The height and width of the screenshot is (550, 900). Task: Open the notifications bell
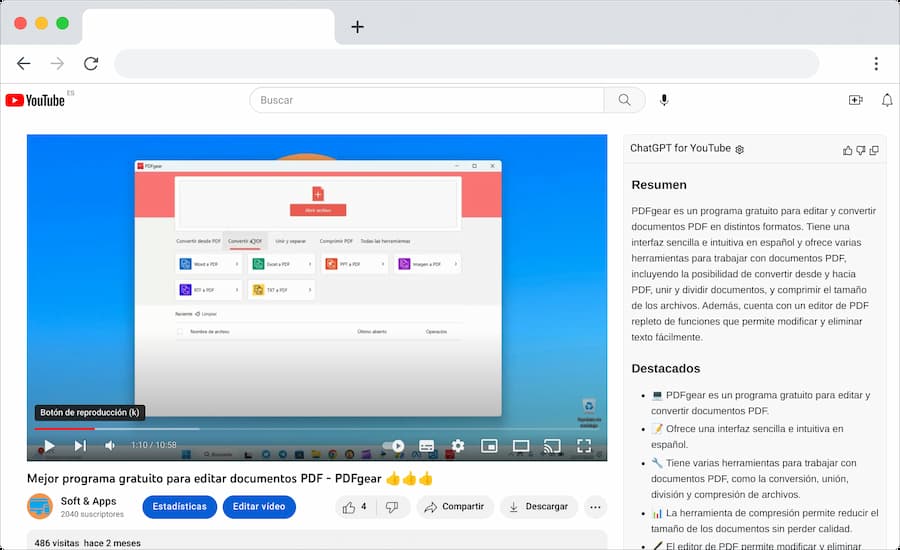[x=887, y=100]
